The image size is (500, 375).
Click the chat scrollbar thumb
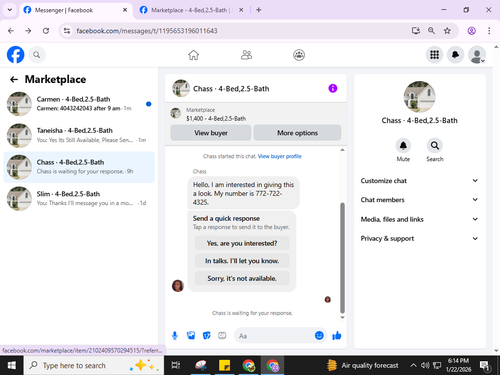342,257
